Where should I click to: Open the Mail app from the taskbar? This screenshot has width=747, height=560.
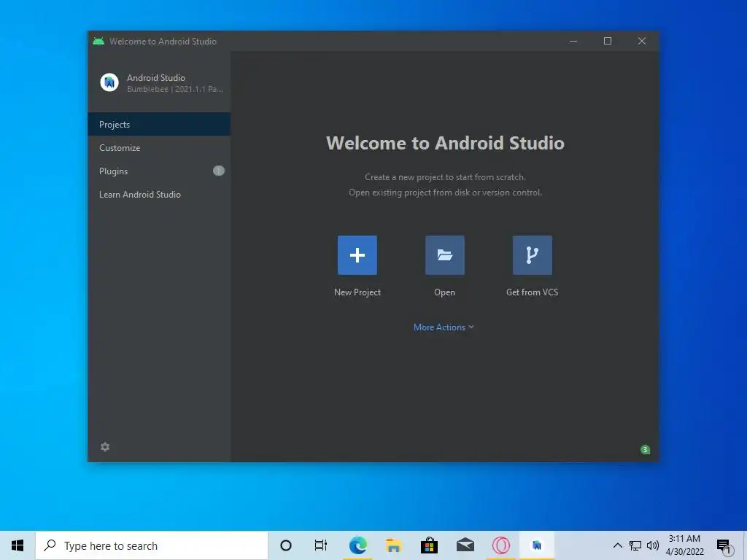[465, 545]
